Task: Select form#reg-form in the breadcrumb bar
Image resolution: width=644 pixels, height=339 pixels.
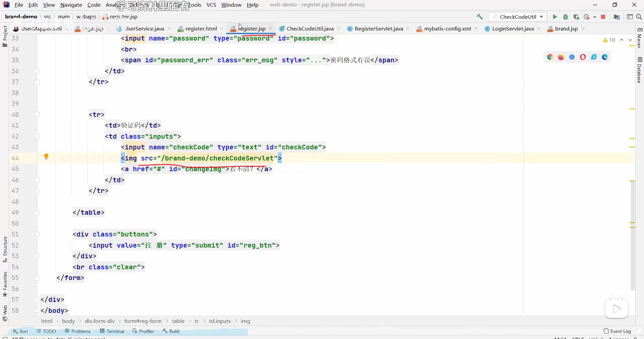Action: tap(143, 321)
